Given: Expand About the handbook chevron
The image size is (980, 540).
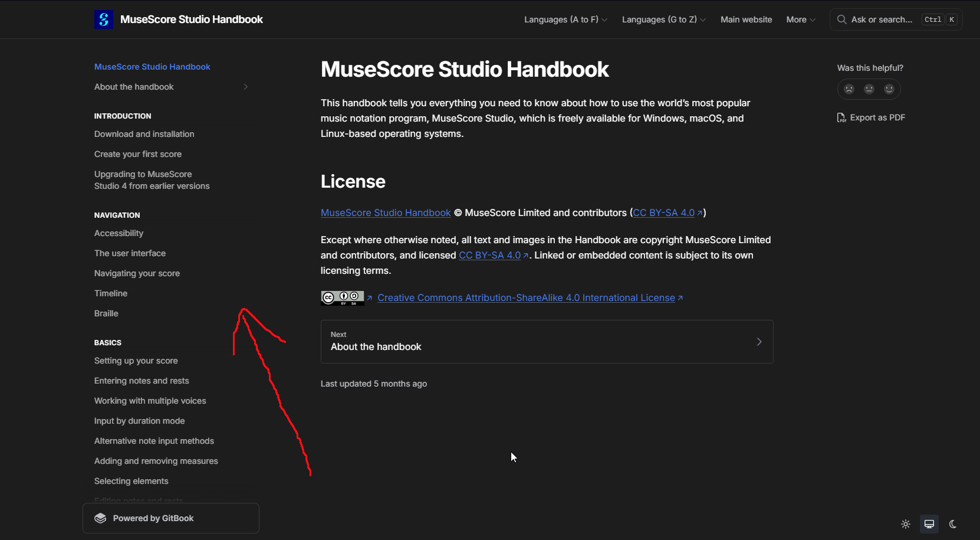Looking at the screenshot, I should coord(246,87).
